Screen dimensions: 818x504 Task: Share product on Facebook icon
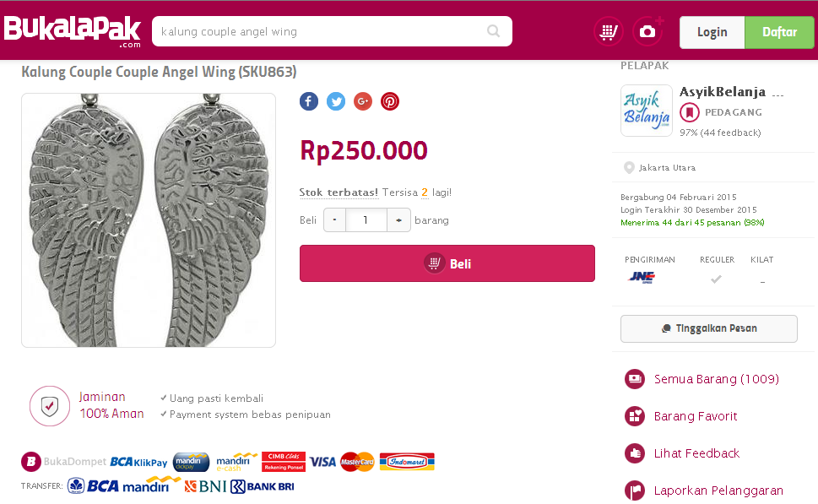tap(309, 101)
